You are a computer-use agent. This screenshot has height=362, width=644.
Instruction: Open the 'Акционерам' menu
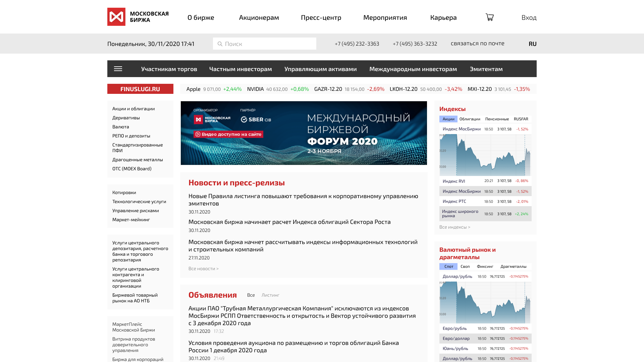pos(259,17)
